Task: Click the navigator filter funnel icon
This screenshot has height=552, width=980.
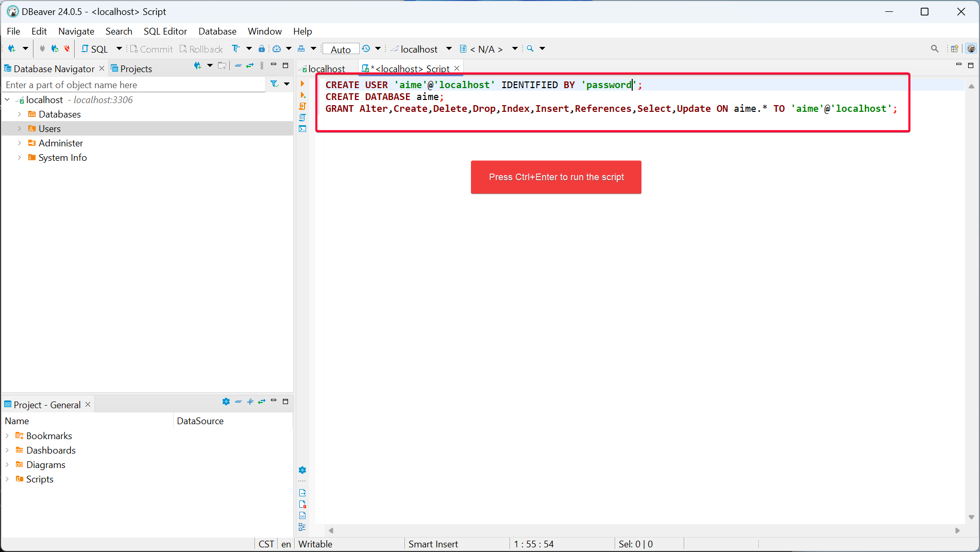Action: (x=274, y=83)
